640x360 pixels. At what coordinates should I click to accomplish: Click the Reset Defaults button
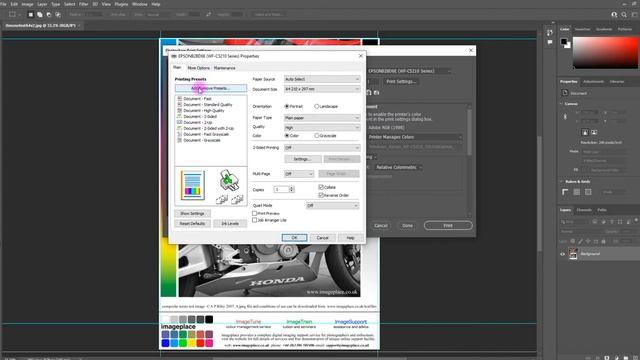192,224
